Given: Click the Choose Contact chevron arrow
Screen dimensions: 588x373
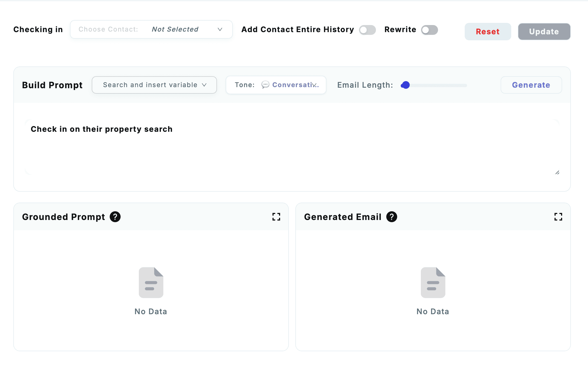Looking at the screenshot, I should [x=220, y=29].
